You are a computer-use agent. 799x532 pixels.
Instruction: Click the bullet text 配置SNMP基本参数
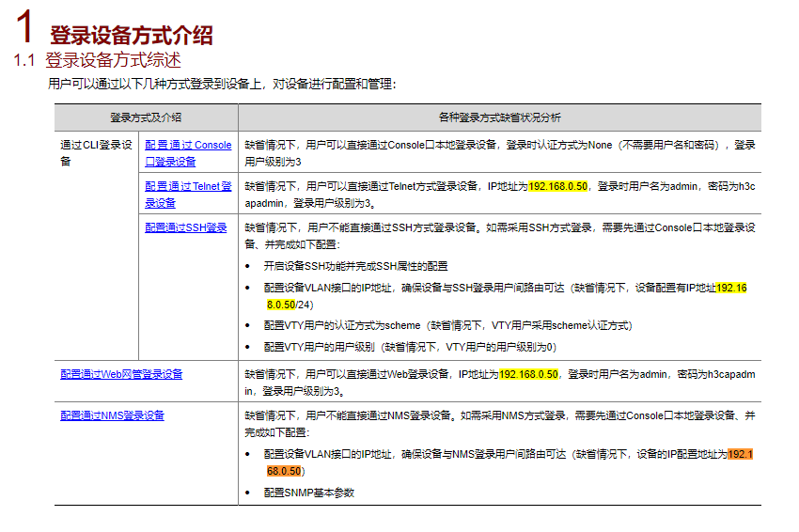coord(309,493)
